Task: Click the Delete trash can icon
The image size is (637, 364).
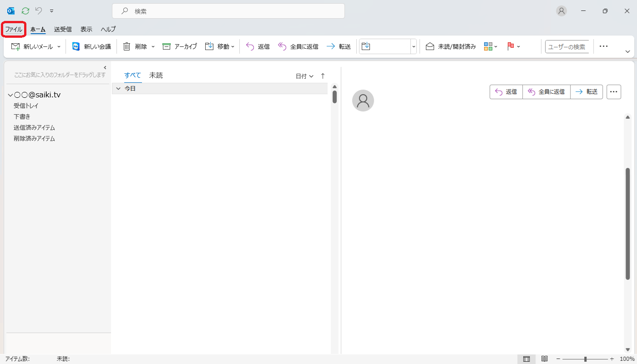Action: [127, 46]
